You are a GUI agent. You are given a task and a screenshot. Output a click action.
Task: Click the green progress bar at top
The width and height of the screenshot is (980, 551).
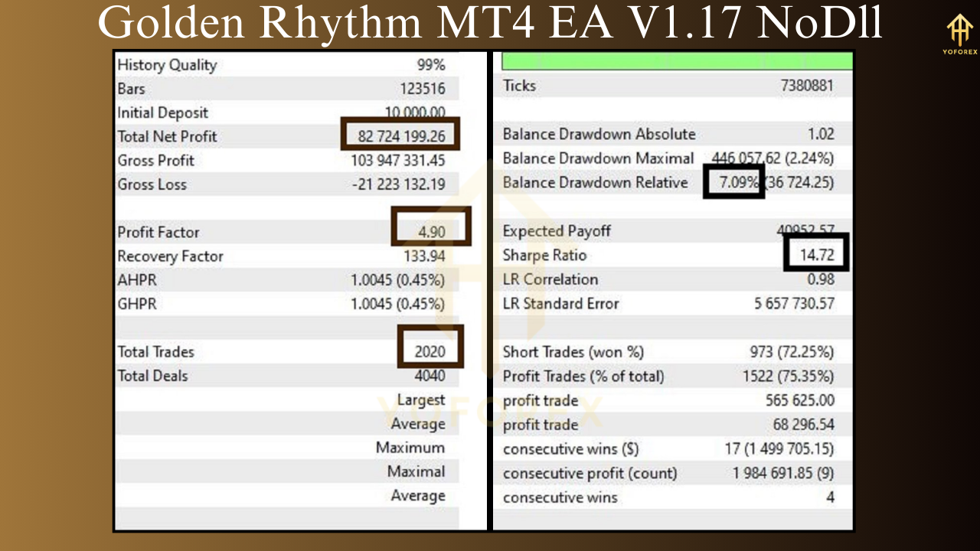point(675,60)
